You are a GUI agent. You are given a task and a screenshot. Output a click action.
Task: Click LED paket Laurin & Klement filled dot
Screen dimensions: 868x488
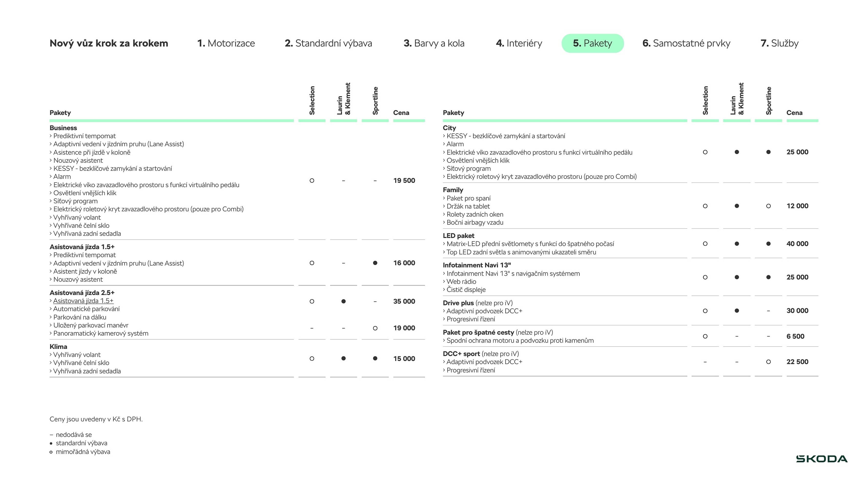pos(737,244)
